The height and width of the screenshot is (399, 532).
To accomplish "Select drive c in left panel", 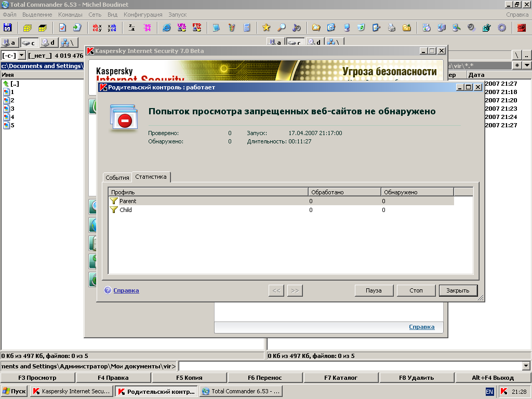I will pyautogui.click(x=29, y=43).
